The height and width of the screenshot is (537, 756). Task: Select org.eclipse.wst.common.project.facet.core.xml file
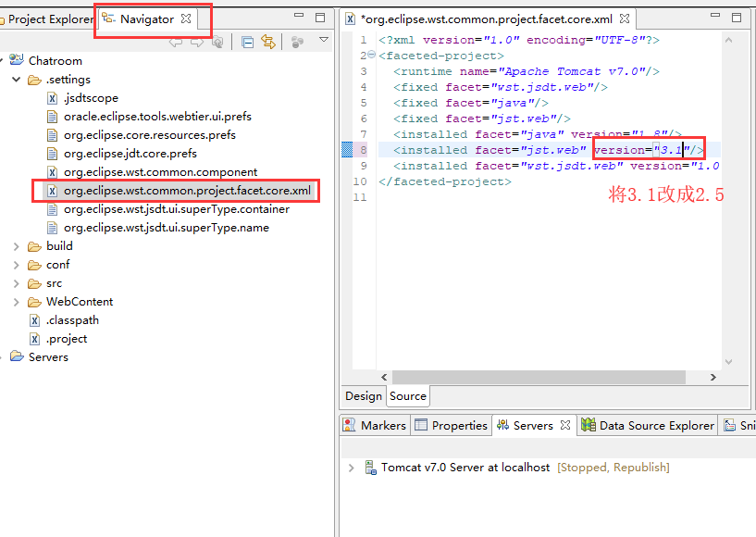click(x=187, y=191)
